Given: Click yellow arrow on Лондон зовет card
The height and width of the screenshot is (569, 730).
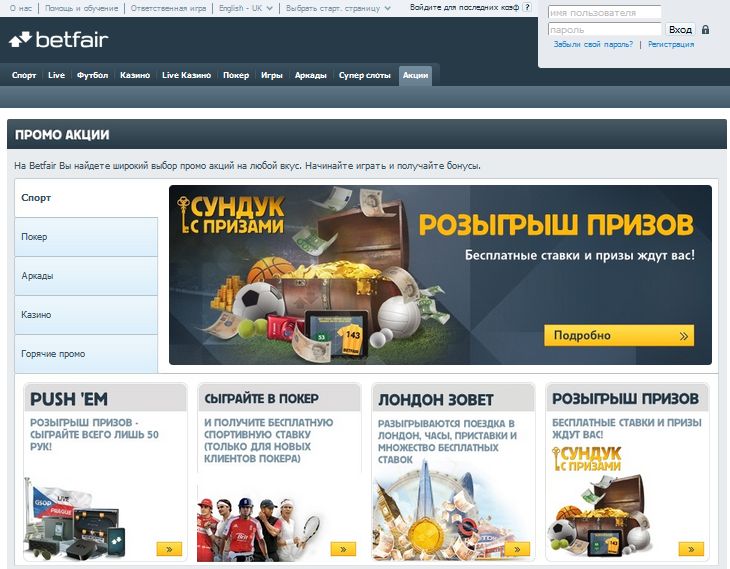Looking at the screenshot, I should click(x=517, y=549).
